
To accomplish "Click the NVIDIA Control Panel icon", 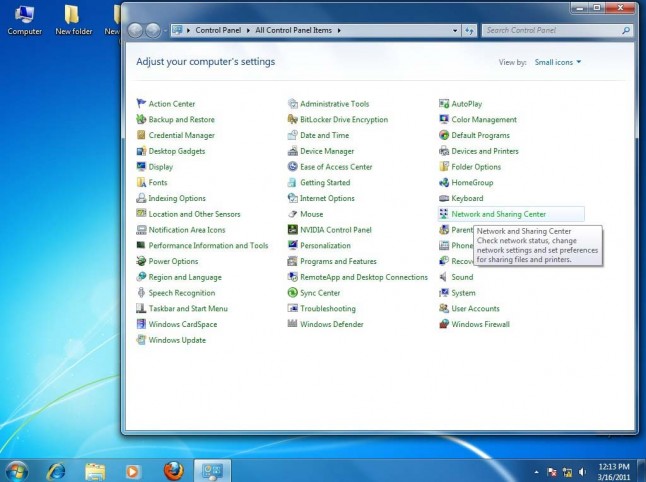I will (x=293, y=229).
